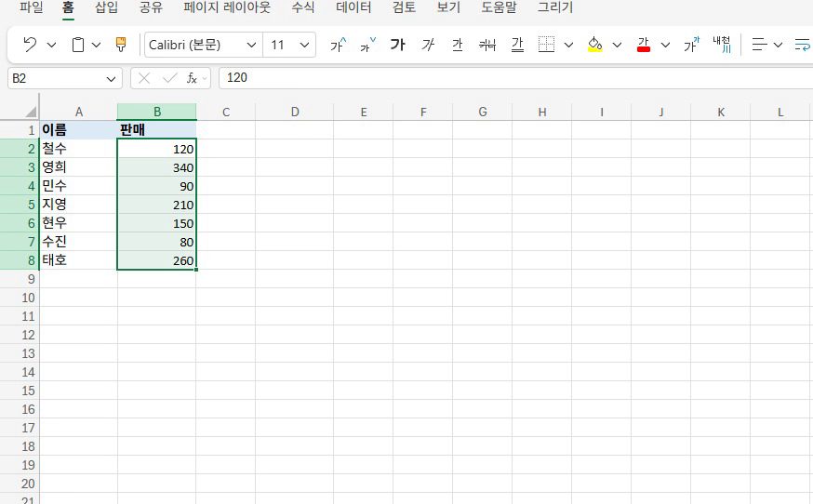
Task: Switch to the 수식 tab
Action: (303, 7)
